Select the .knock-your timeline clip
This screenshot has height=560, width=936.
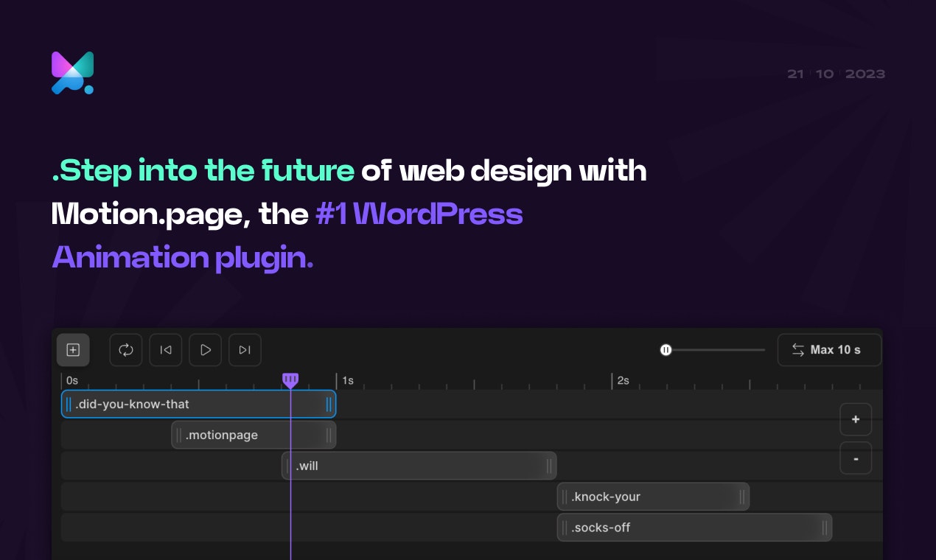click(653, 497)
